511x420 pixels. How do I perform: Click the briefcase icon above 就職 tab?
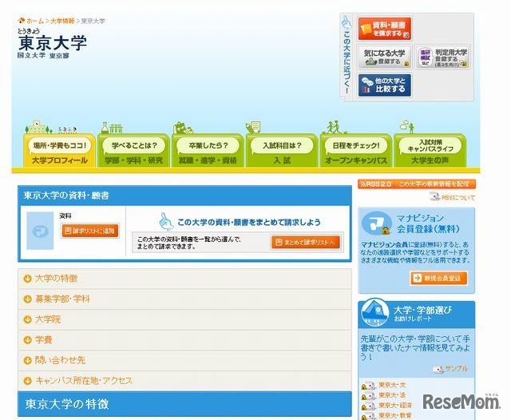click(x=184, y=128)
